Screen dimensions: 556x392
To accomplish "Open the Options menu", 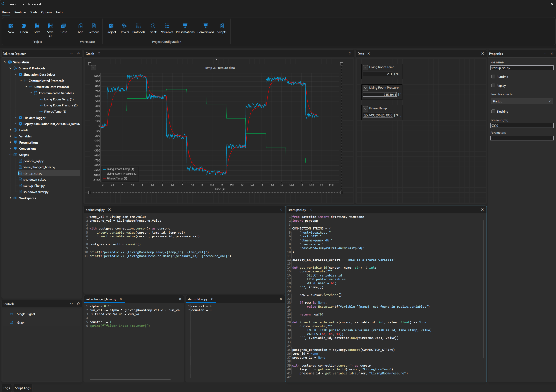I will point(47,12).
